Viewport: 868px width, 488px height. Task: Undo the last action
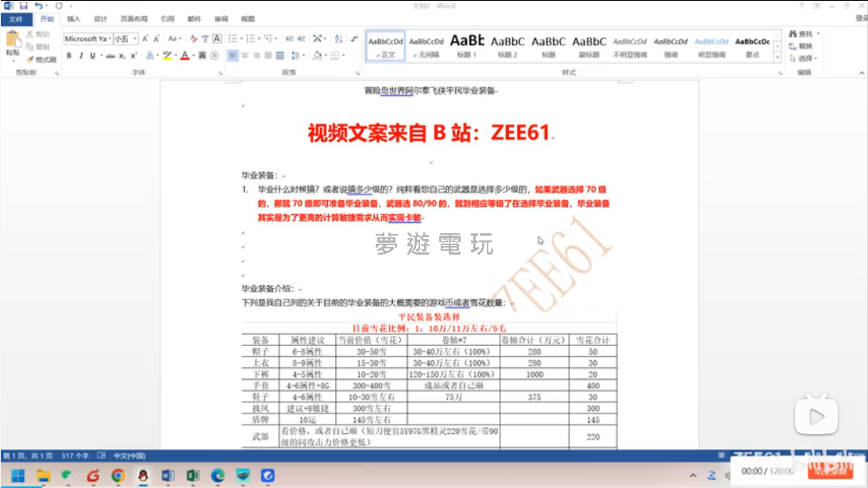[38, 6]
